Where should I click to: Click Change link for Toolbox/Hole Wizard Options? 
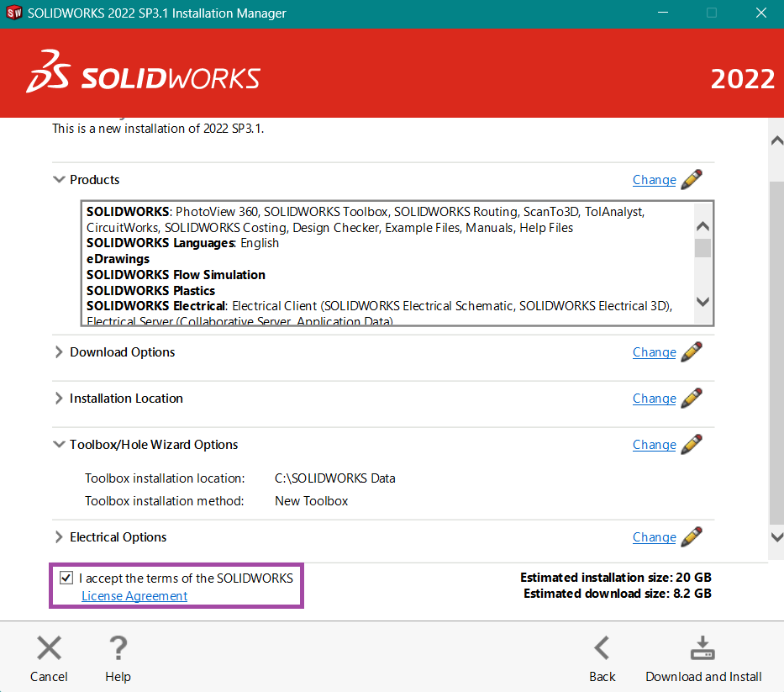(x=654, y=444)
